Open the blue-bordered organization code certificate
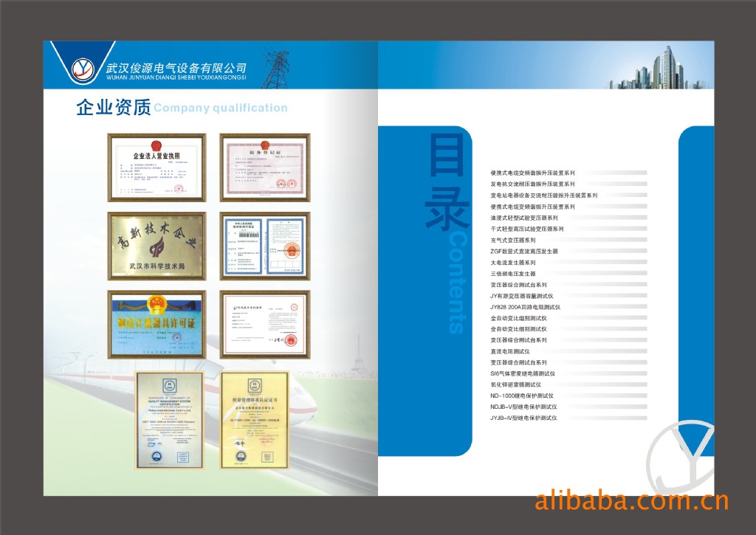The height and width of the screenshot is (535, 756). point(265,246)
